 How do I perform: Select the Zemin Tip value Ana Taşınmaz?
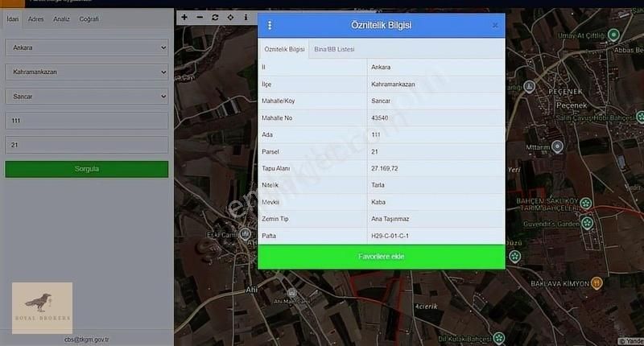[x=390, y=219]
